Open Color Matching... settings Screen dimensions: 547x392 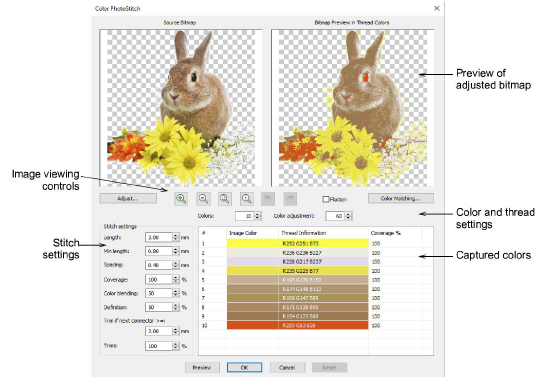click(401, 198)
